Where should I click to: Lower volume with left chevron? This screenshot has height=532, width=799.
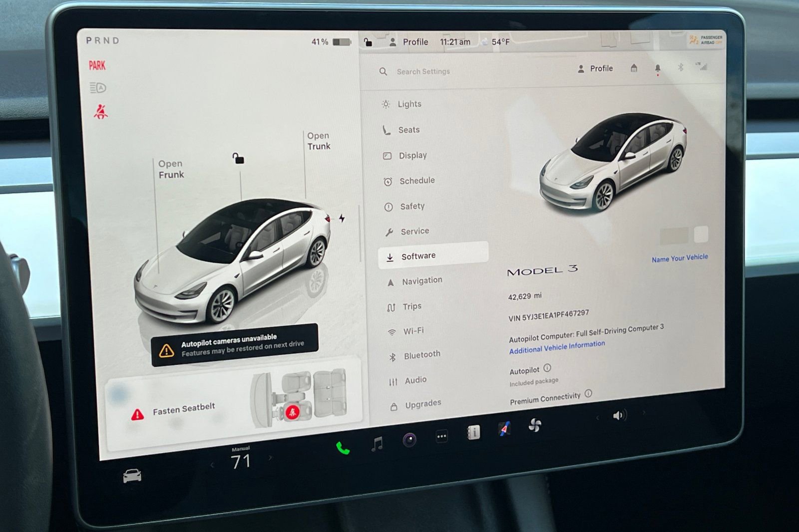click(597, 418)
